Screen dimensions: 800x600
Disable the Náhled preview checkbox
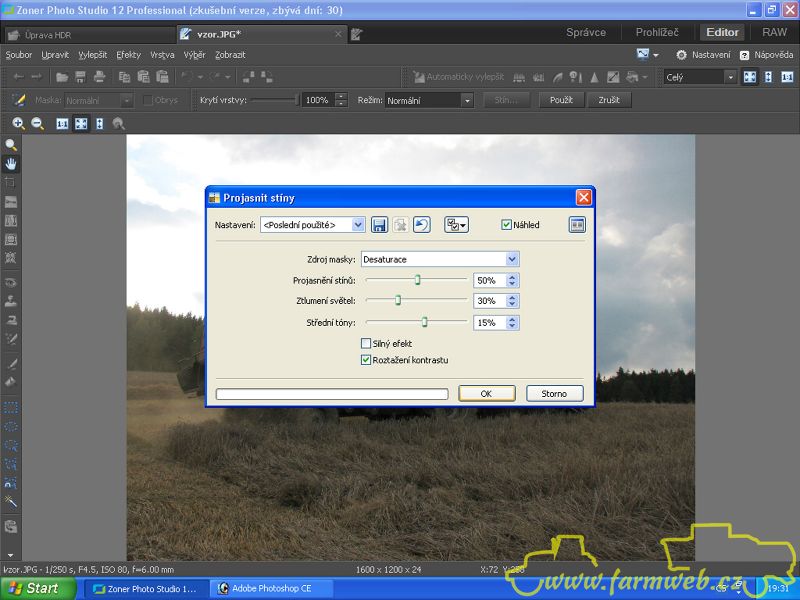(x=507, y=225)
